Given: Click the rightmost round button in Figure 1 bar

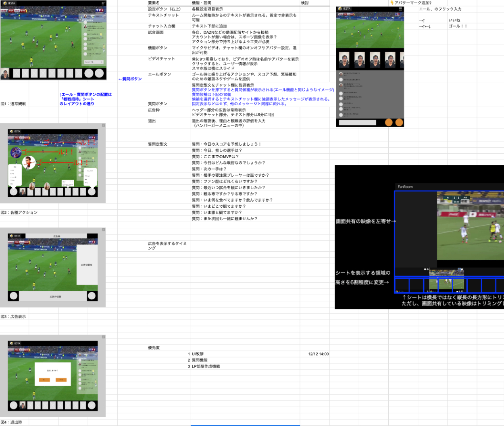Looking at the screenshot, I should point(100,73).
